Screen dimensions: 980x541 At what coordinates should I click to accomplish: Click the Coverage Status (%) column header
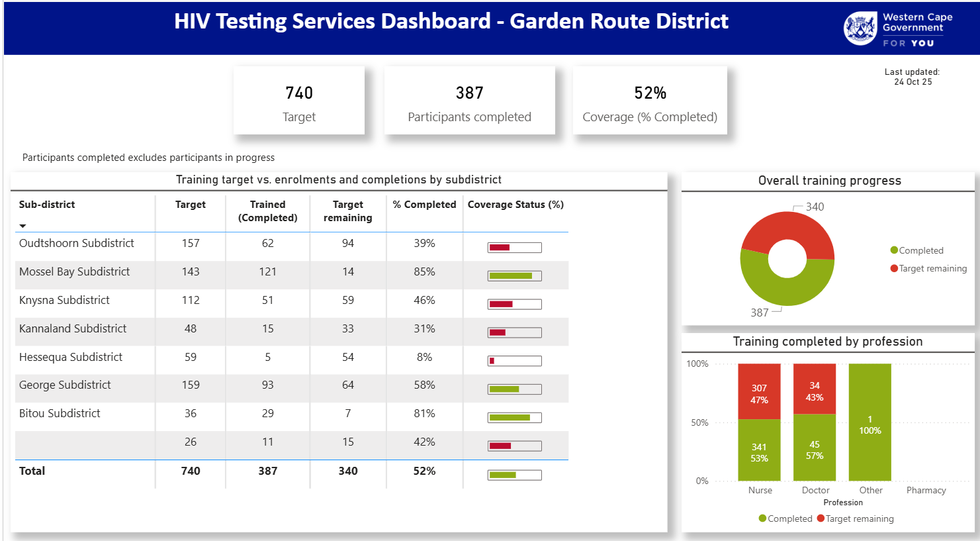pos(515,205)
